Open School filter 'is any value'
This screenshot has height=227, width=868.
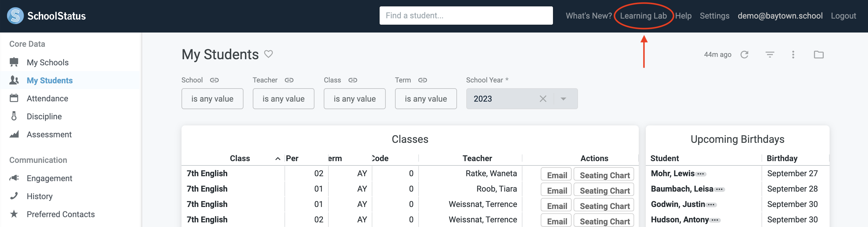(212, 98)
